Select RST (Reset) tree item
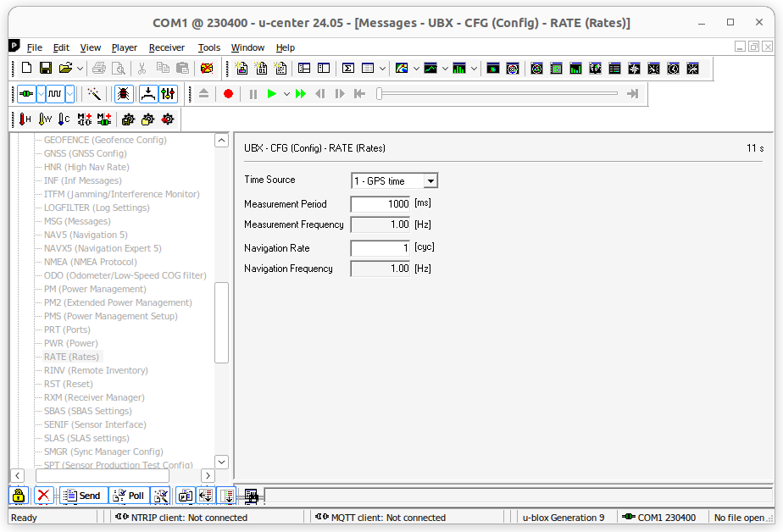This screenshot has height=532, width=783. [x=69, y=384]
